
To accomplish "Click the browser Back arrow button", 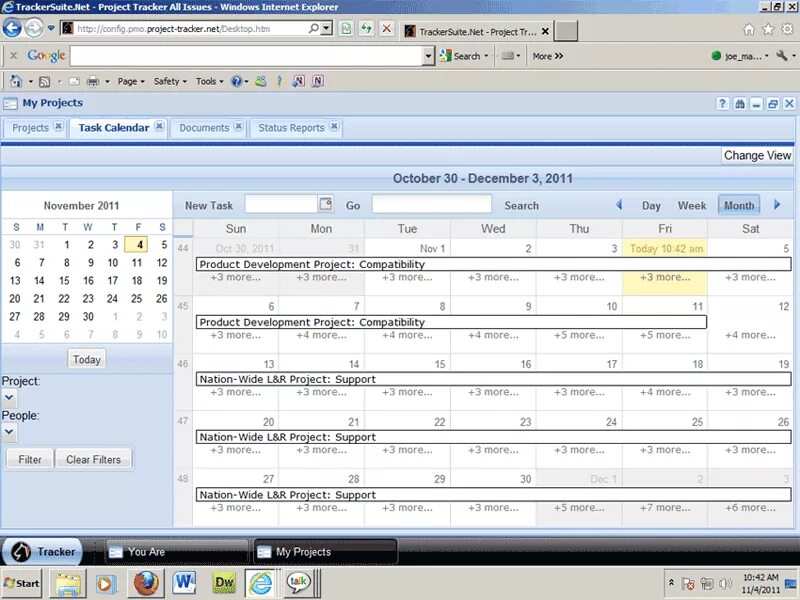I will 12,28.
